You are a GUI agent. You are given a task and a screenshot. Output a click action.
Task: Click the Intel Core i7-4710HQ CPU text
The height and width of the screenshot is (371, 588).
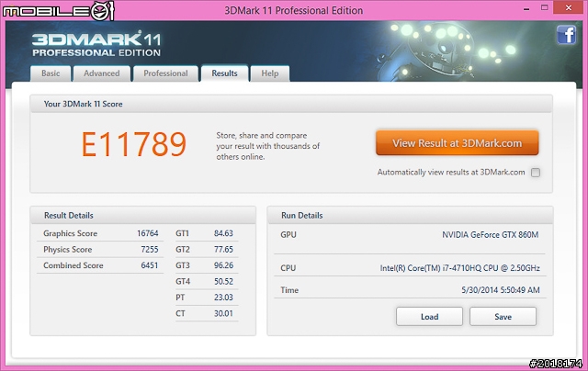[459, 268]
